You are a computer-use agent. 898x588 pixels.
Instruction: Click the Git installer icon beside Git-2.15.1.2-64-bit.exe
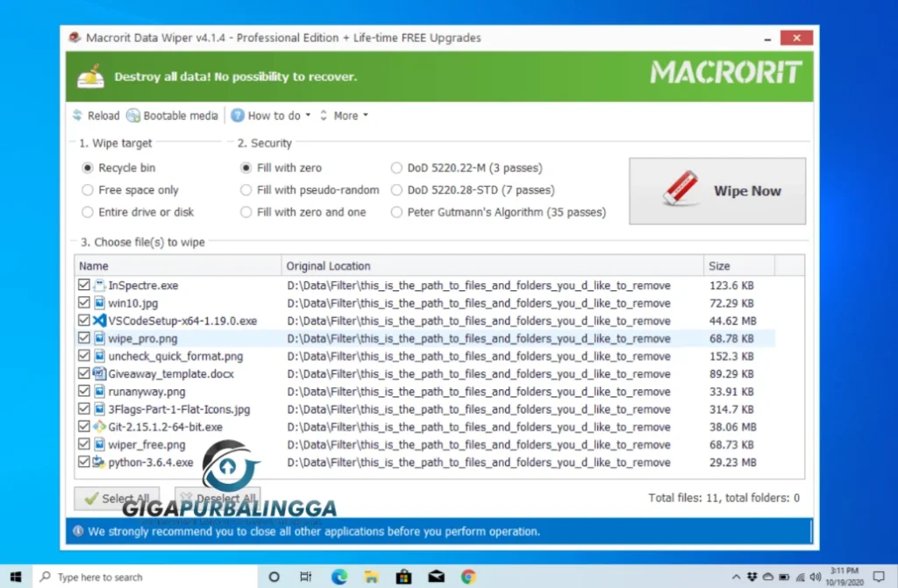(98, 426)
